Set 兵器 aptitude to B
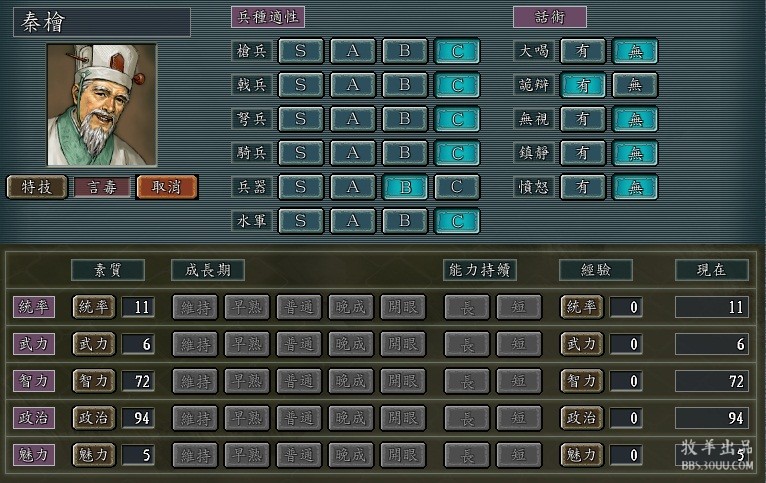 click(404, 187)
